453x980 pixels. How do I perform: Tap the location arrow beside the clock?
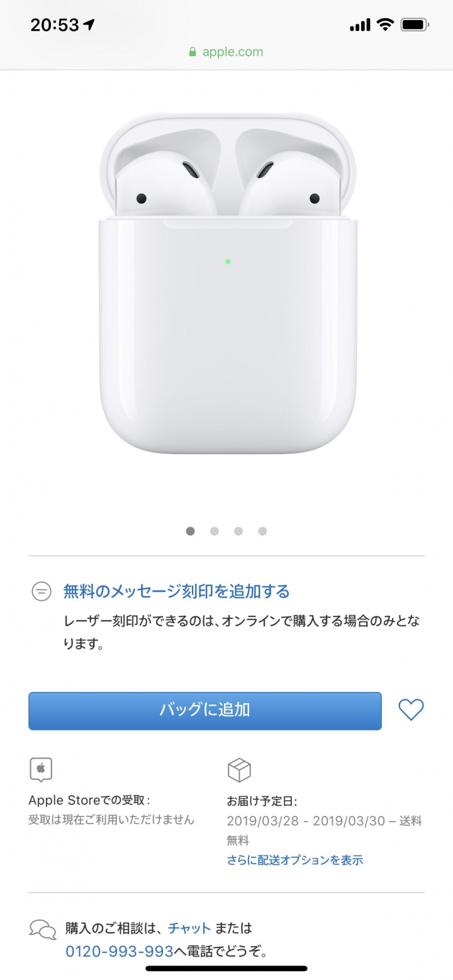pyautogui.click(x=89, y=25)
